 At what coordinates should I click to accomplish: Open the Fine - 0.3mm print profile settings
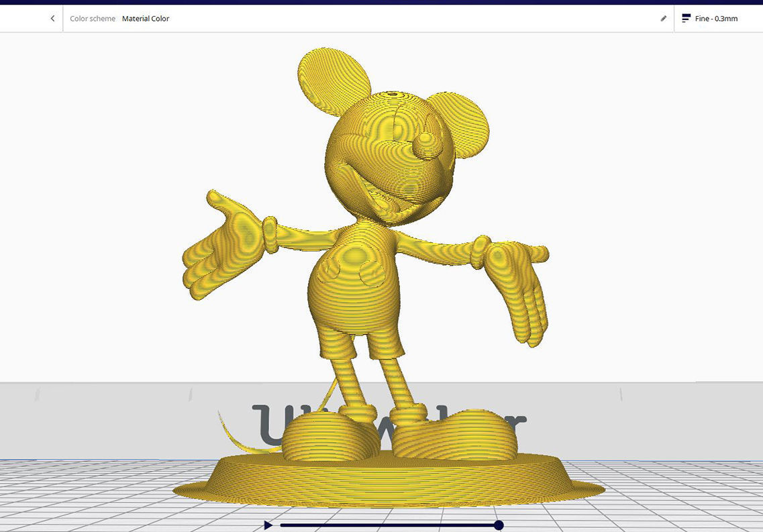point(718,19)
